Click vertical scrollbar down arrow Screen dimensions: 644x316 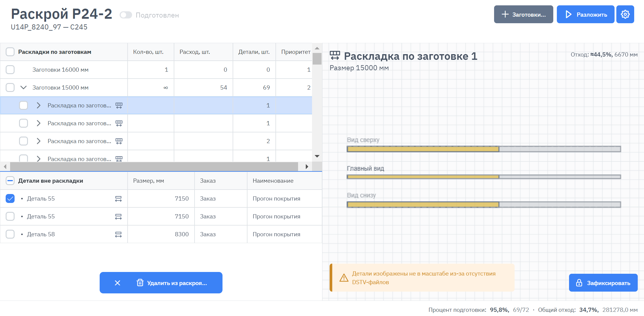(x=317, y=156)
